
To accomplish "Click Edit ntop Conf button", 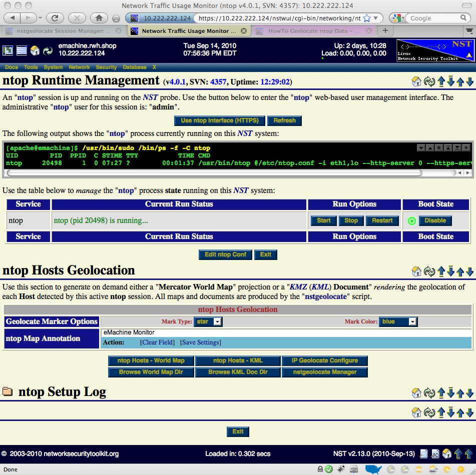I will [x=225, y=255].
